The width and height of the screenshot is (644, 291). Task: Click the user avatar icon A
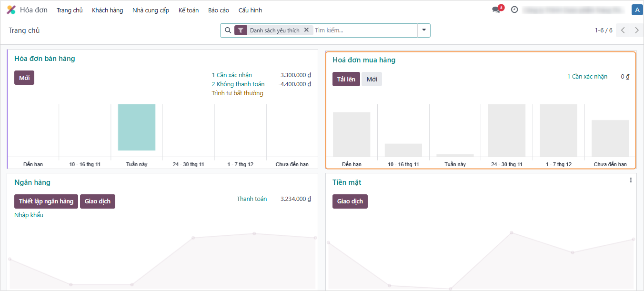[636, 10]
